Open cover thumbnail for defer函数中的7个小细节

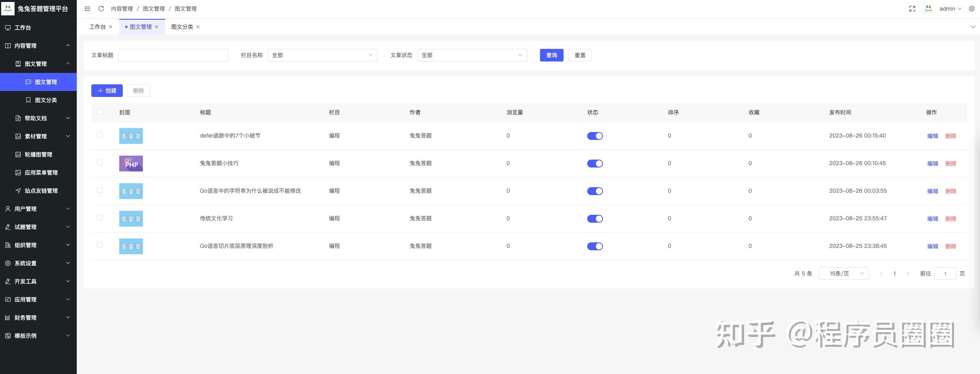[x=131, y=136]
